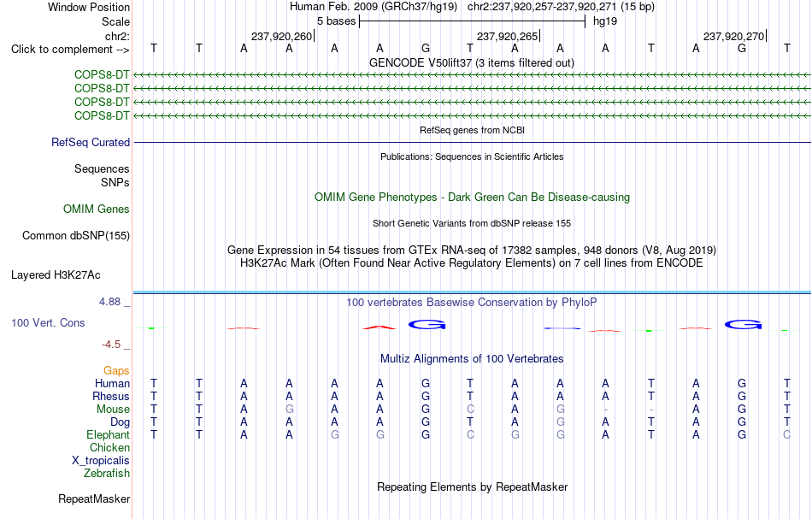Open the OMIM Gene Phenotypes track title

[x=472, y=197]
